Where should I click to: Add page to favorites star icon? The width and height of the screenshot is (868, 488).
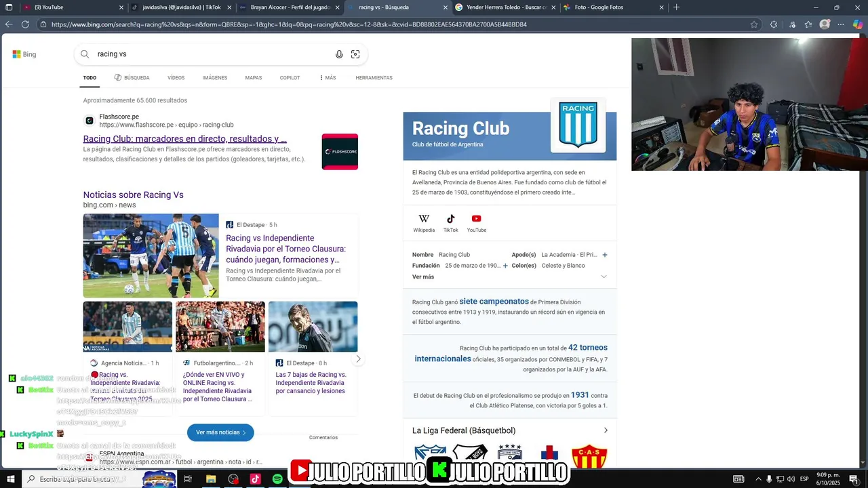point(754,24)
